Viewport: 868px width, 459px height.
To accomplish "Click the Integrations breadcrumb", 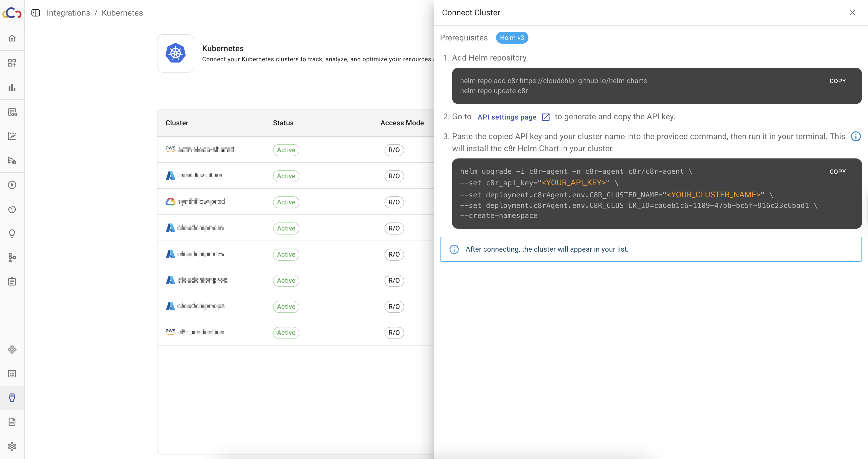I will click(68, 13).
